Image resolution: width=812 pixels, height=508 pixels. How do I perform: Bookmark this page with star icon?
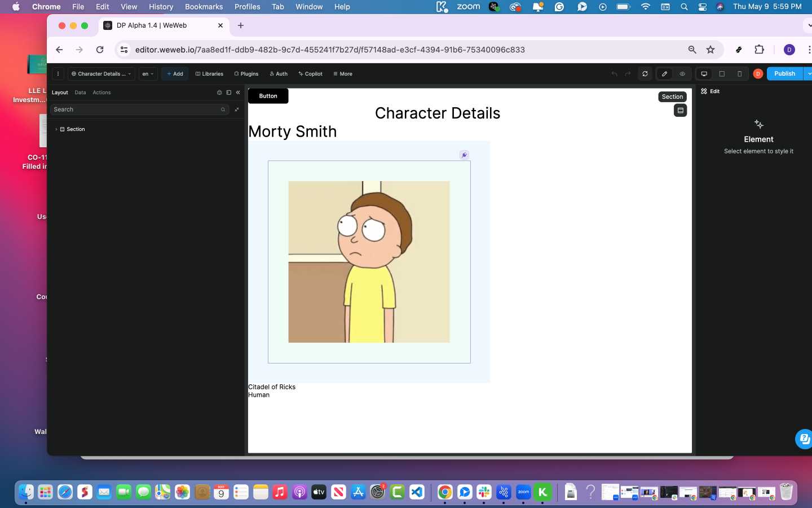coord(710,50)
